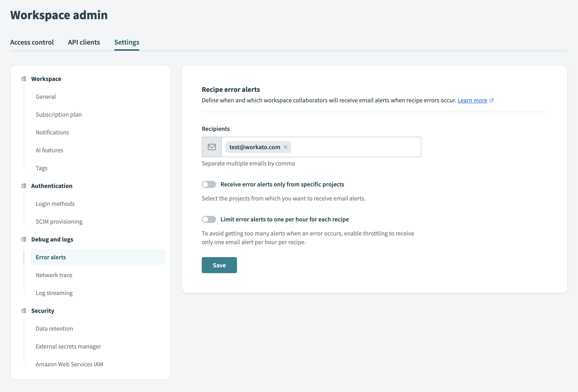
Task: Switch to the Access control tab
Action: point(32,42)
